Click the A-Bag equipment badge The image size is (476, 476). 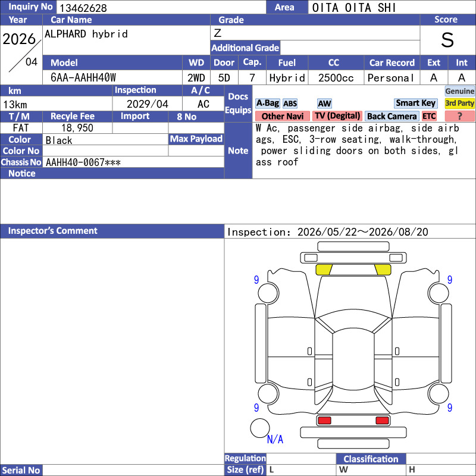267,104
